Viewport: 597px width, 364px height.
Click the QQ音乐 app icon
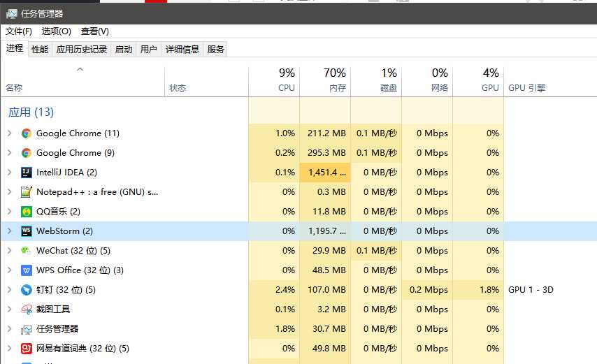[27, 212]
